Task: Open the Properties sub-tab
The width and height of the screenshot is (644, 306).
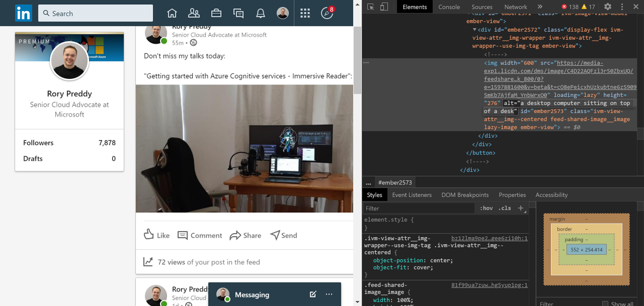Action: point(513,195)
